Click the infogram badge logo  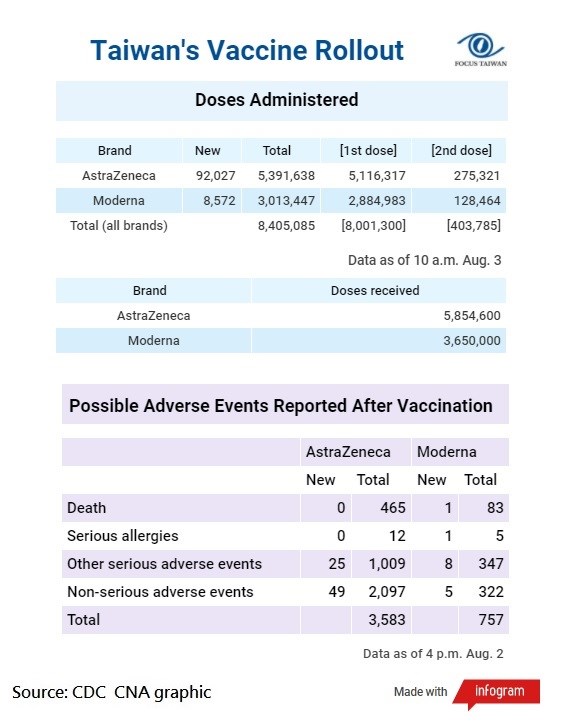pyautogui.click(x=498, y=692)
